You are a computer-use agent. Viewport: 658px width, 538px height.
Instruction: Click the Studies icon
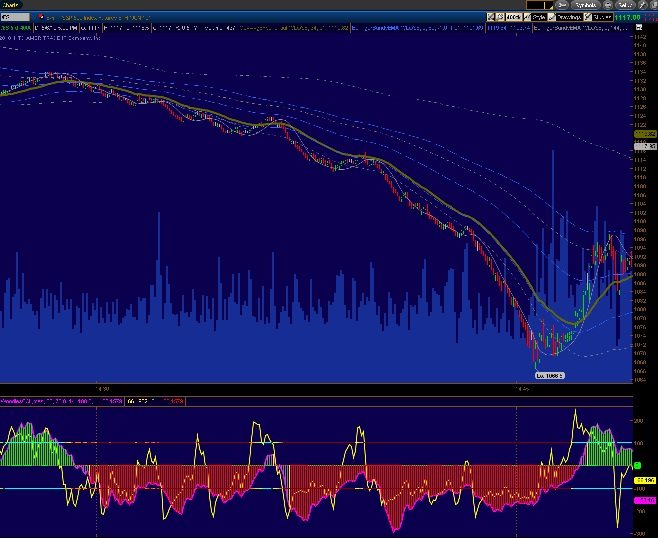[x=588, y=17]
